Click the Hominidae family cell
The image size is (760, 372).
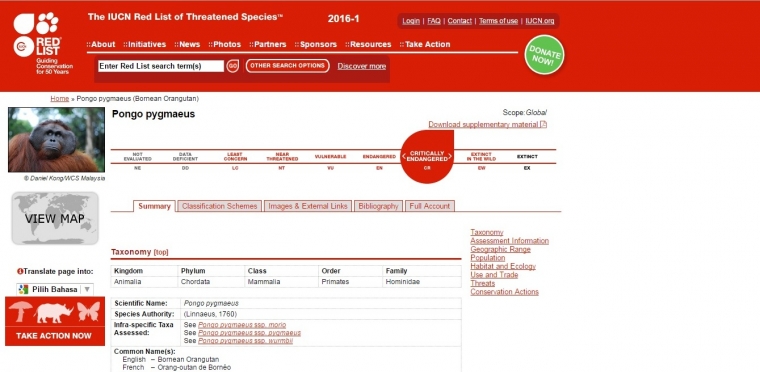(422, 282)
